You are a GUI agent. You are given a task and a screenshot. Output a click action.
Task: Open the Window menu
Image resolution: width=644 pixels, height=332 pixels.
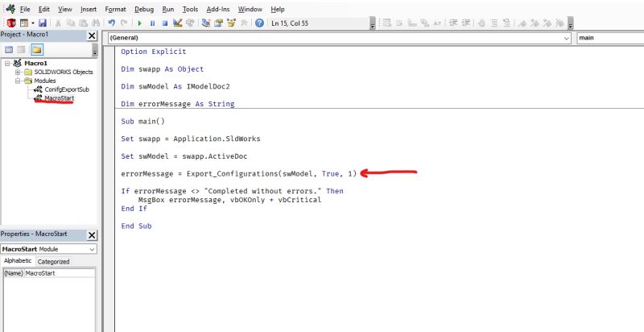click(250, 9)
